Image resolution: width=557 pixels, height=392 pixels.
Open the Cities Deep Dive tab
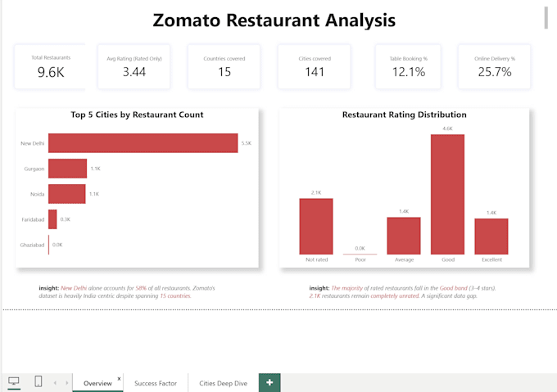click(223, 383)
